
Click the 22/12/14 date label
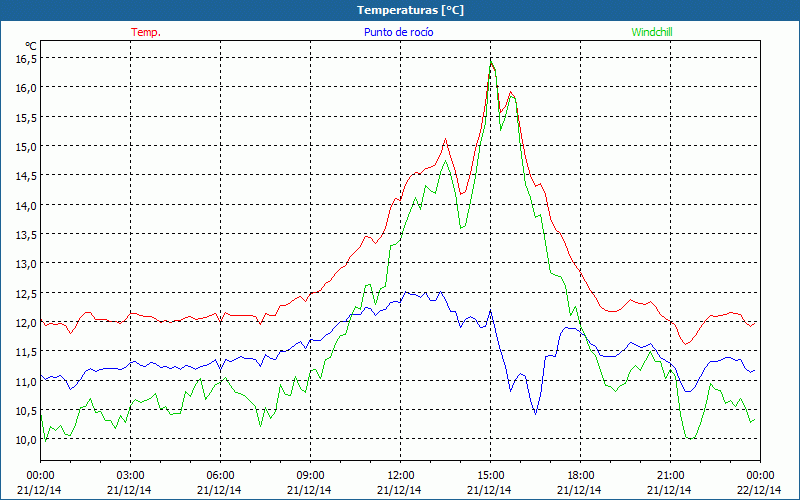[x=759, y=490]
